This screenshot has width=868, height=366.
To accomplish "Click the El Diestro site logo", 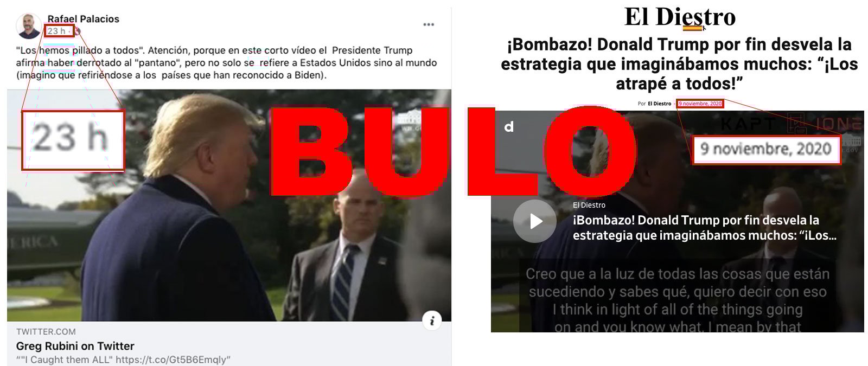I will tap(680, 17).
